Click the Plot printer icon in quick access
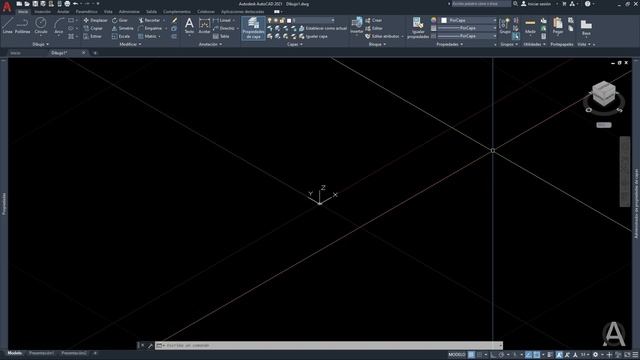The image size is (640, 360). [67, 4]
